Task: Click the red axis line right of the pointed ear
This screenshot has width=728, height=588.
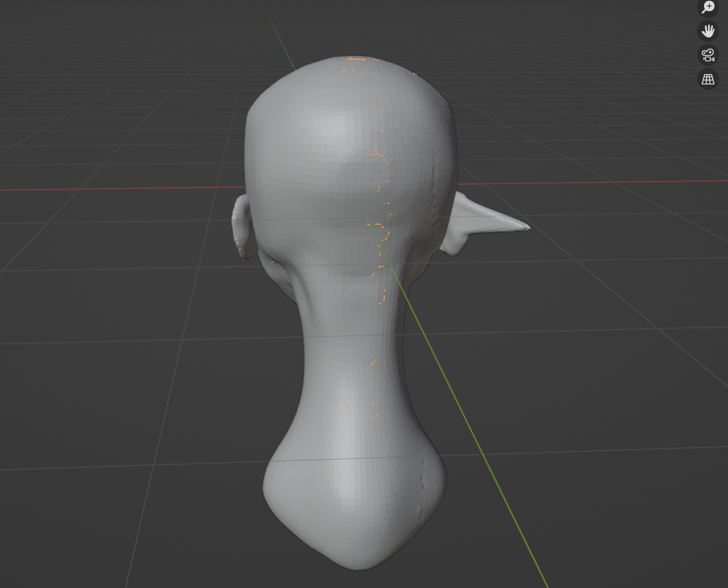Action: (x=621, y=182)
